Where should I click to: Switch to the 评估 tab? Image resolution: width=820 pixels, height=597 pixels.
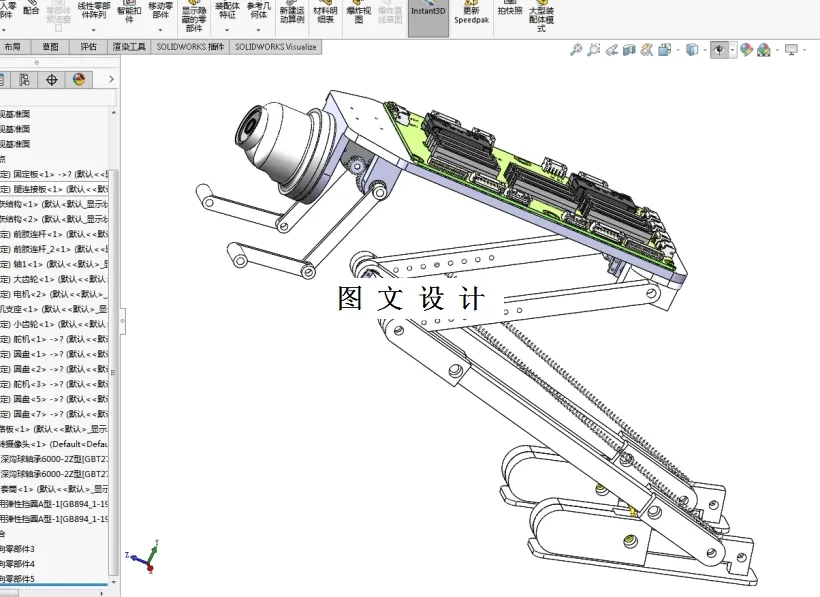87,46
